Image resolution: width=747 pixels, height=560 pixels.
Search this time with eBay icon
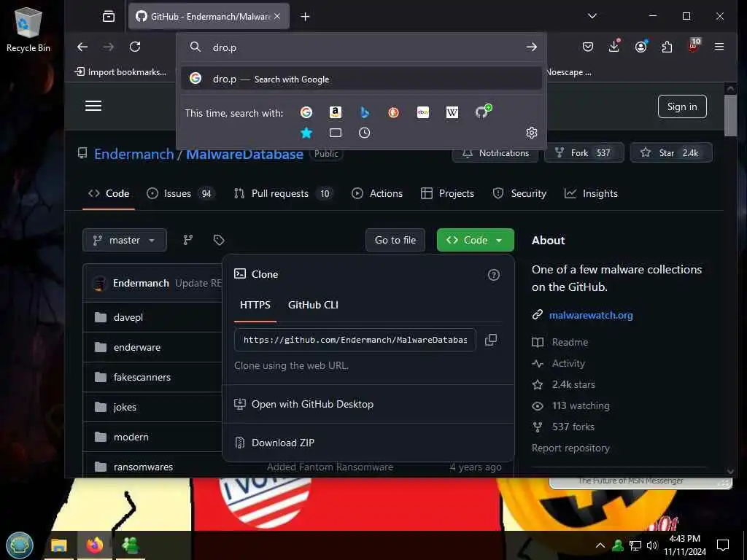tap(423, 112)
